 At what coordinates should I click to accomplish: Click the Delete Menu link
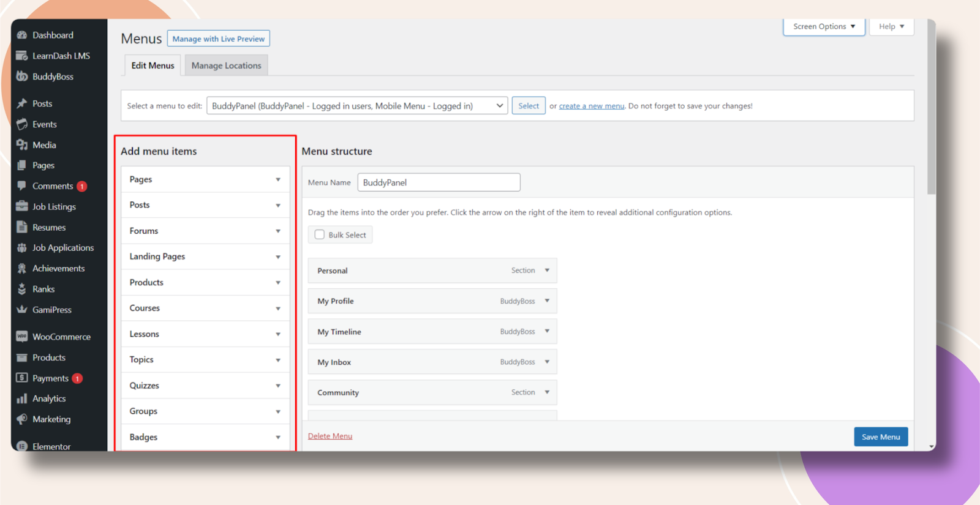[330, 436]
